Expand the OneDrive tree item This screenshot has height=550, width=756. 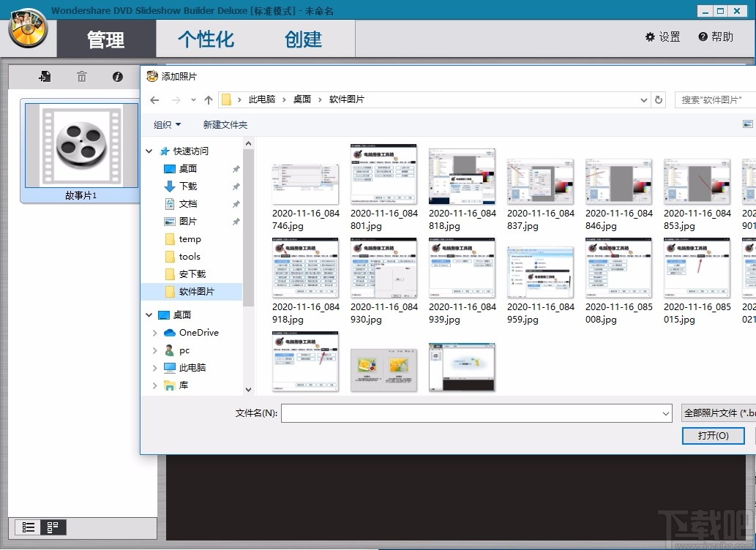[x=154, y=332]
